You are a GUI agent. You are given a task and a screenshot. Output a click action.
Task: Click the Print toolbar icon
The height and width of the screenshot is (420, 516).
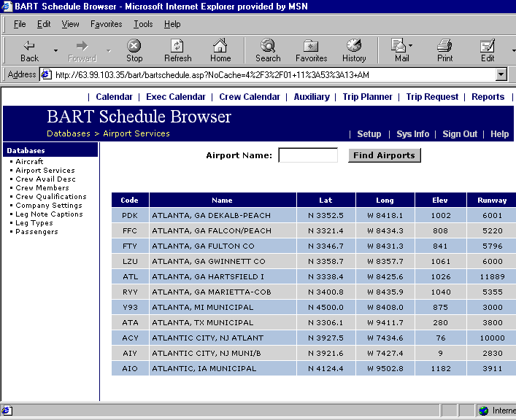pos(444,46)
